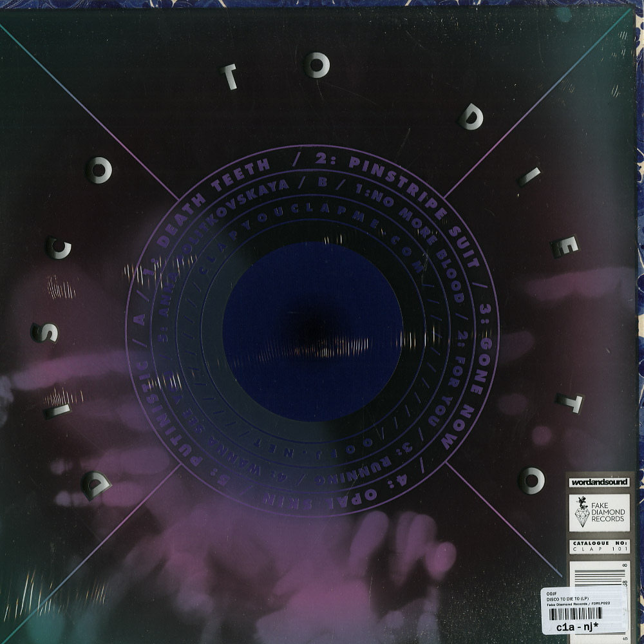Click the dark blue center circle
Screen dimensions: 644x644
[312, 331]
